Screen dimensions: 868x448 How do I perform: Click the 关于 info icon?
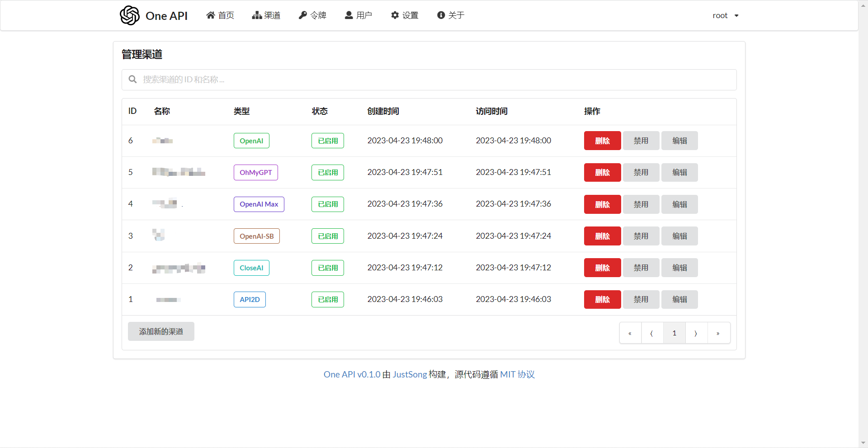(441, 15)
